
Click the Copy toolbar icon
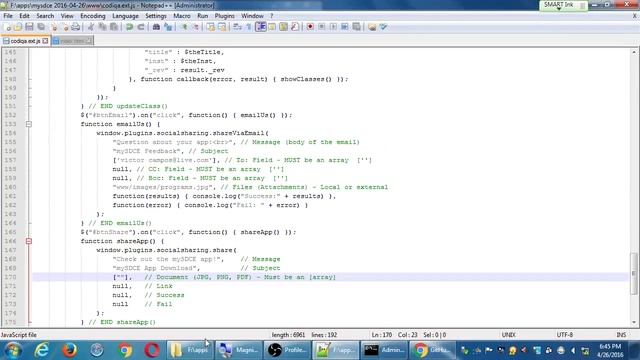(102, 27)
